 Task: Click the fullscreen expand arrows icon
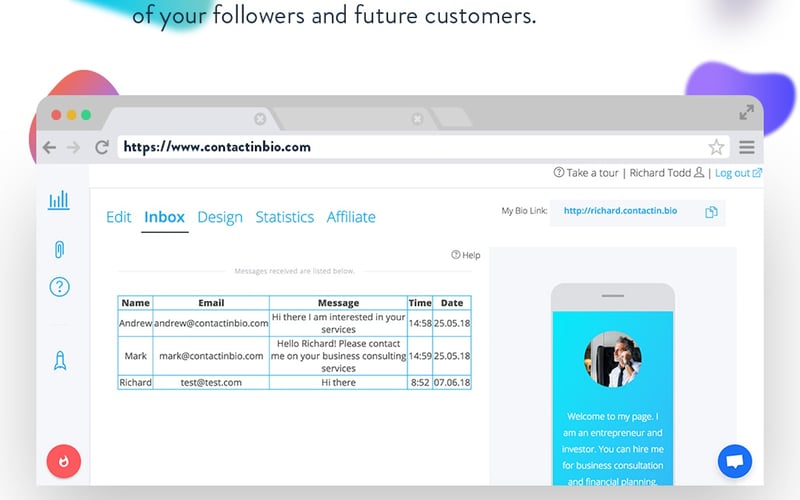pos(746,112)
